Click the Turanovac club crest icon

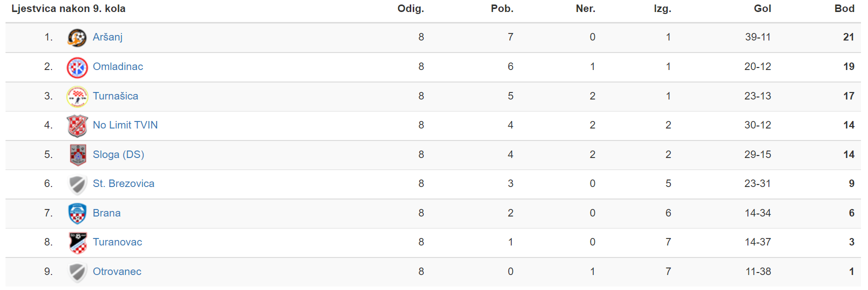[78, 242]
